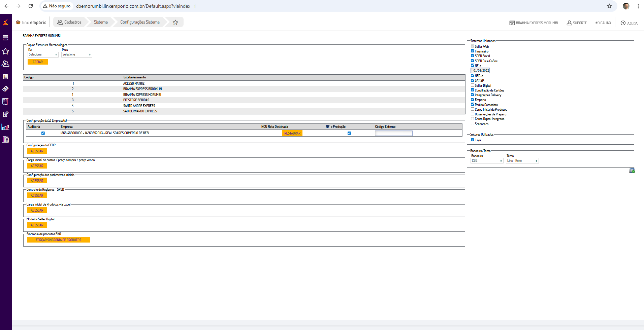Image resolution: width=644 pixels, height=330 pixels.
Task: Reload the current browser page
Action: coord(31,6)
